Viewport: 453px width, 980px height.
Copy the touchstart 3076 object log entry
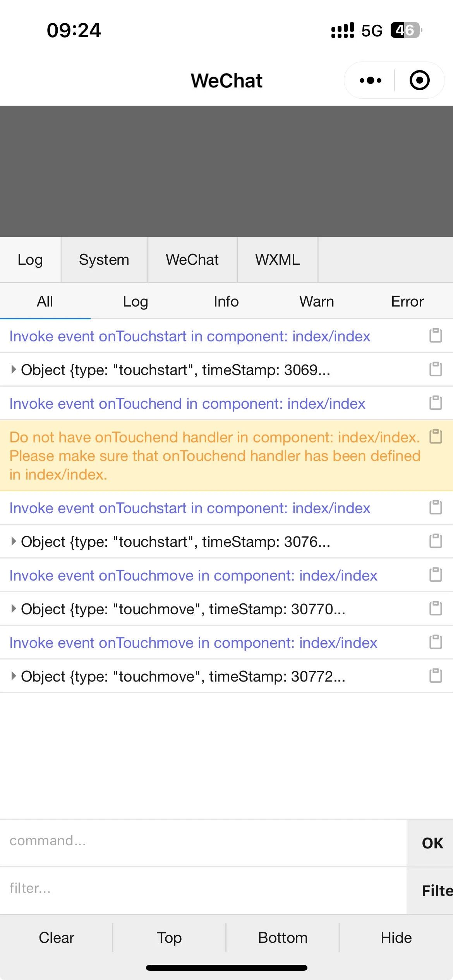point(436,541)
